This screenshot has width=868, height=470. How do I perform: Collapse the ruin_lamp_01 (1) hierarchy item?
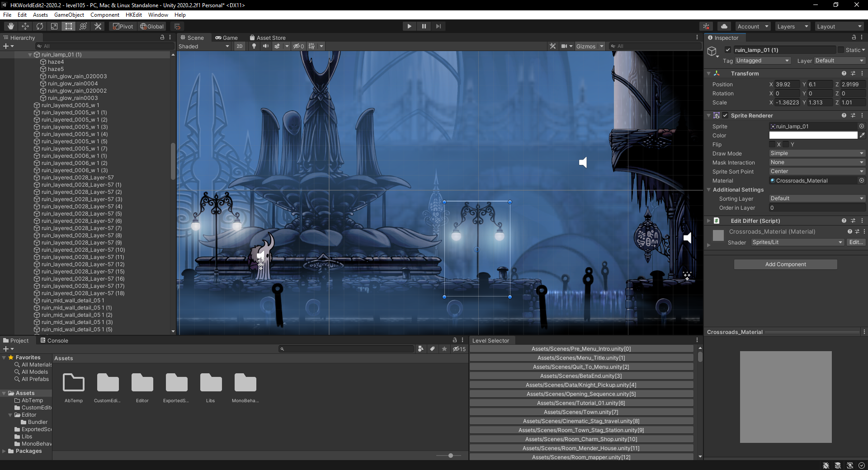pos(30,55)
